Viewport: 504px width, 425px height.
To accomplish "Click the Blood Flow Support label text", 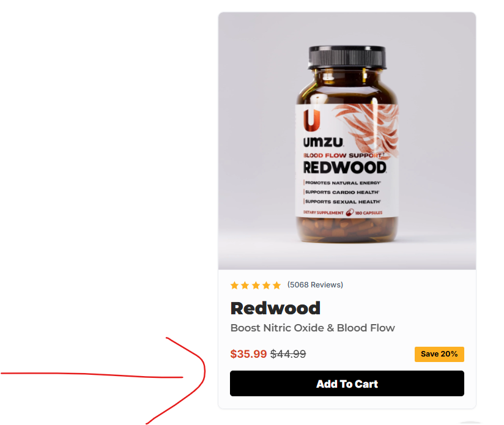I will tap(343, 155).
